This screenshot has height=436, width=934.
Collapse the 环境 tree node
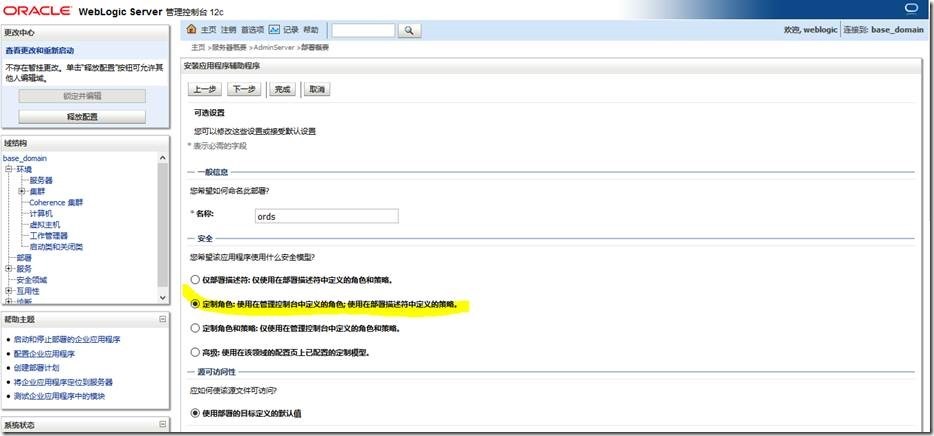tap(8, 169)
